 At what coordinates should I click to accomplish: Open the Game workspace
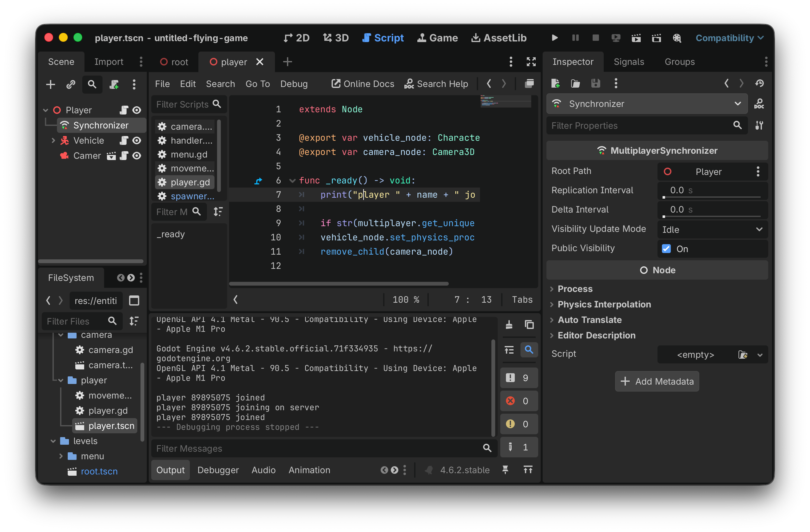coord(438,38)
